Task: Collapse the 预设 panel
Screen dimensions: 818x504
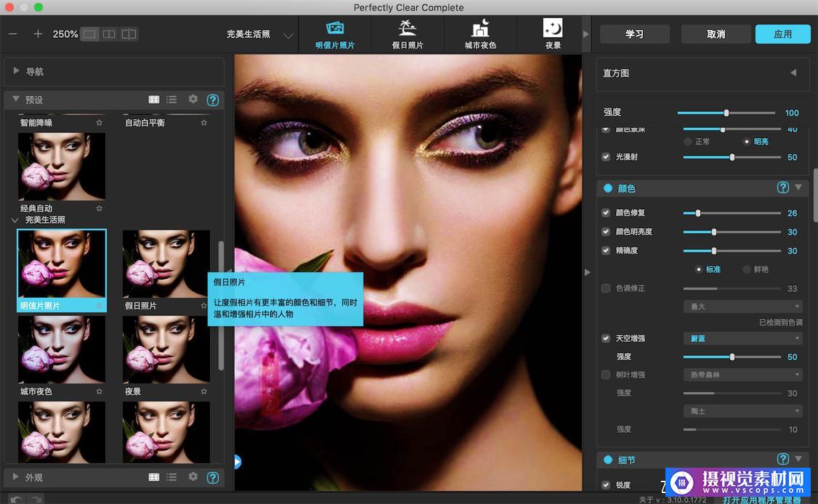Action: tap(16, 99)
